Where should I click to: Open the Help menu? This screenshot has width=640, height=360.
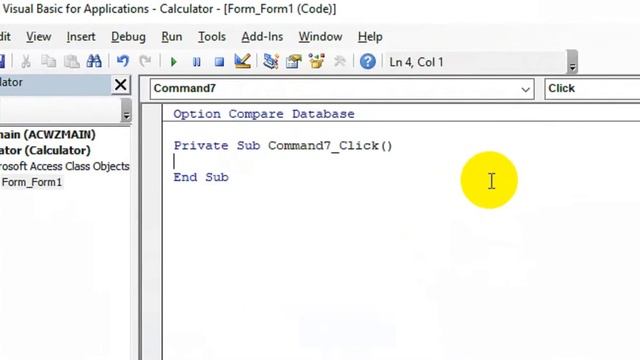370,37
